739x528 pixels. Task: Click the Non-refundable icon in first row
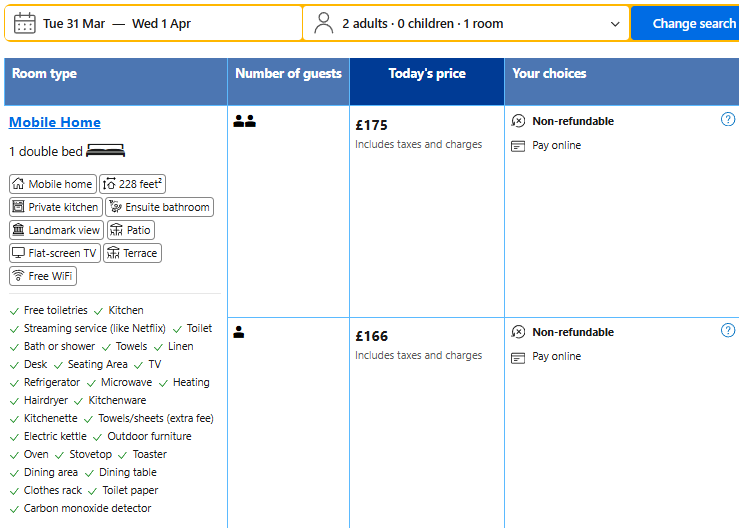pos(518,121)
